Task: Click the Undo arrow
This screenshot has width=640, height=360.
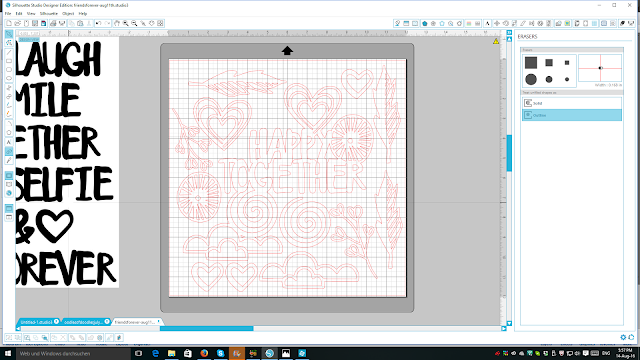Action: point(98,24)
